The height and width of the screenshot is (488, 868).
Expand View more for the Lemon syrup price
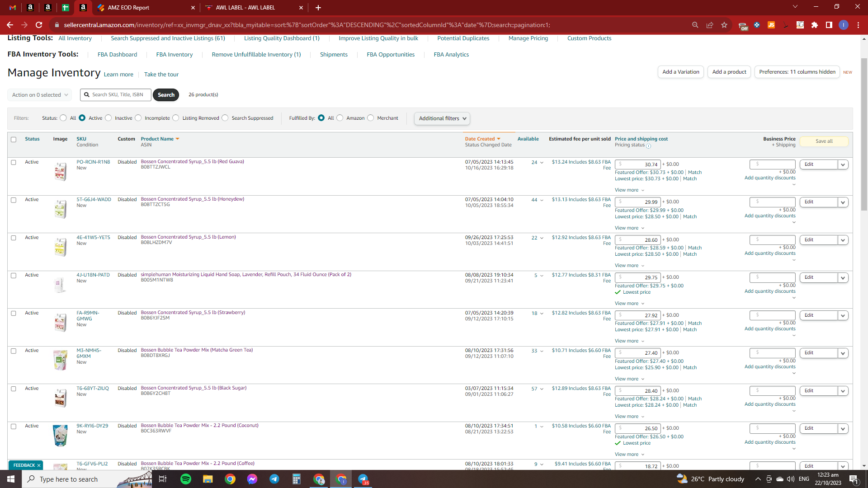629,266
